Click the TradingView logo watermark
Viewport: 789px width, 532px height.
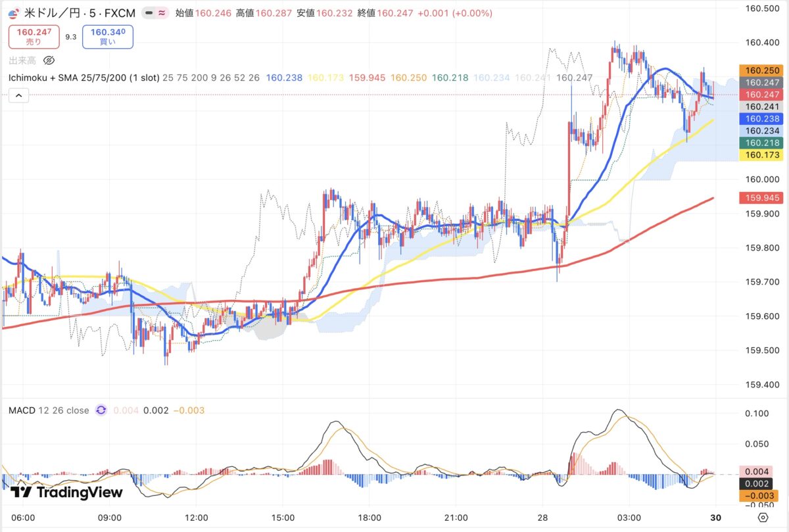point(67,493)
